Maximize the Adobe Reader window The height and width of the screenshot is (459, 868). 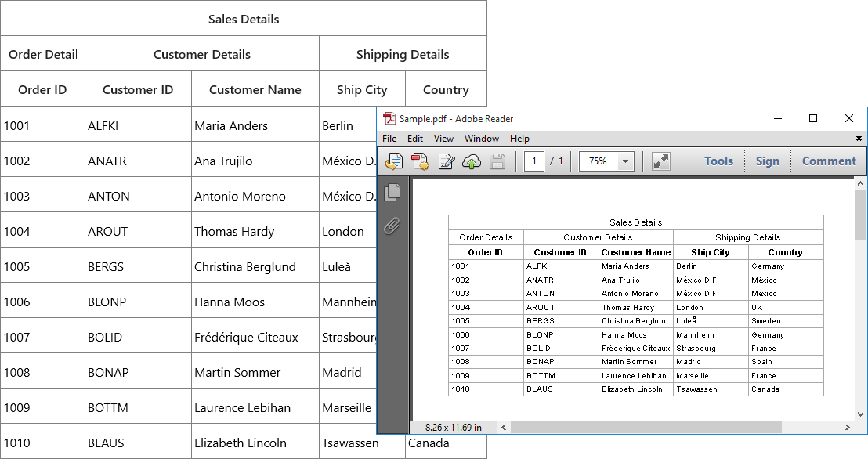813,118
